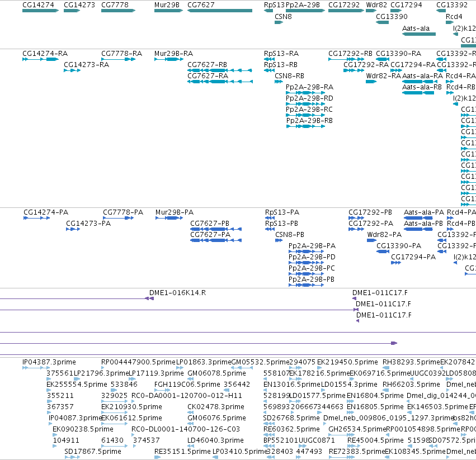Select the Aats-ala-RB transcript label
Image resolution: width=476 pixels, height=460 pixels.
click(x=422, y=87)
